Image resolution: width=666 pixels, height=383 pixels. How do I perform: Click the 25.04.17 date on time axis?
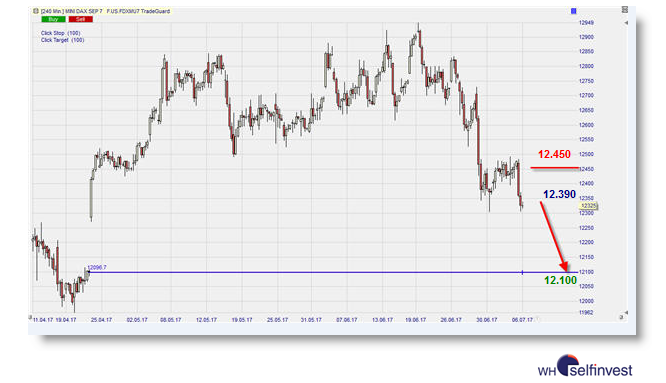click(x=102, y=320)
